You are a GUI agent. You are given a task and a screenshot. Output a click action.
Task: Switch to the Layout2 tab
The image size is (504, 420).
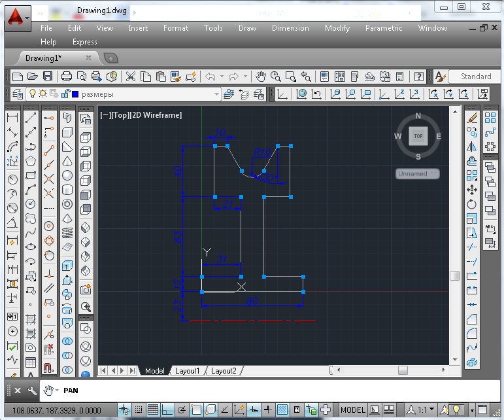224,371
